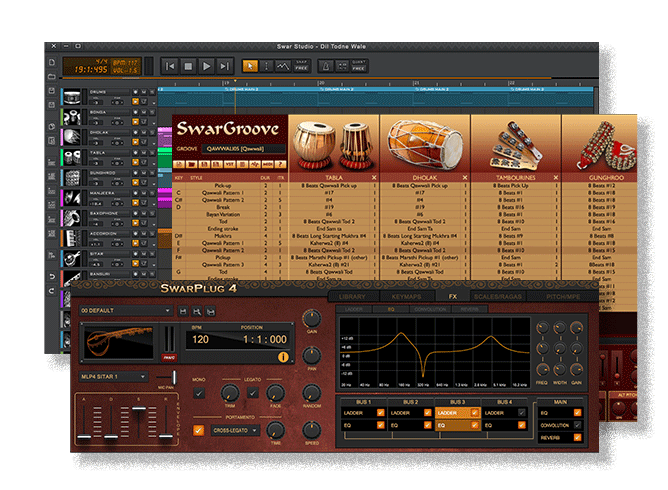Select the arrow pointer tool
Screen dimensions: 668x490
251,66
